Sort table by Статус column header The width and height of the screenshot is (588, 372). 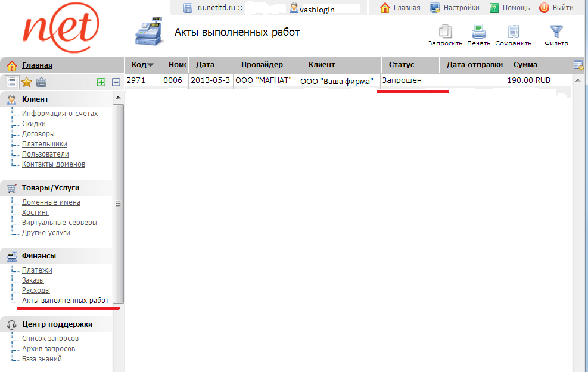402,65
